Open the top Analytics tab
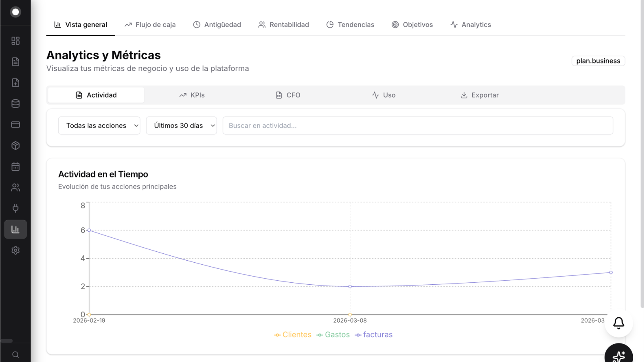644x362 pixels. 471,25
